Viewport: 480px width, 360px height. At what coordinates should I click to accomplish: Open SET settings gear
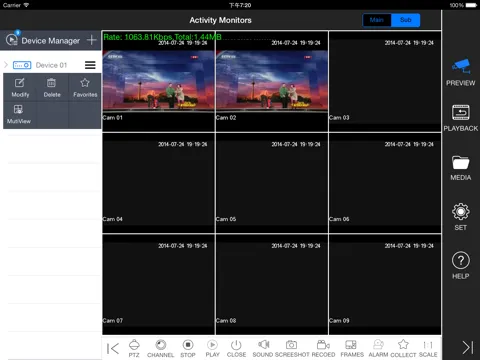coord(461,217)
